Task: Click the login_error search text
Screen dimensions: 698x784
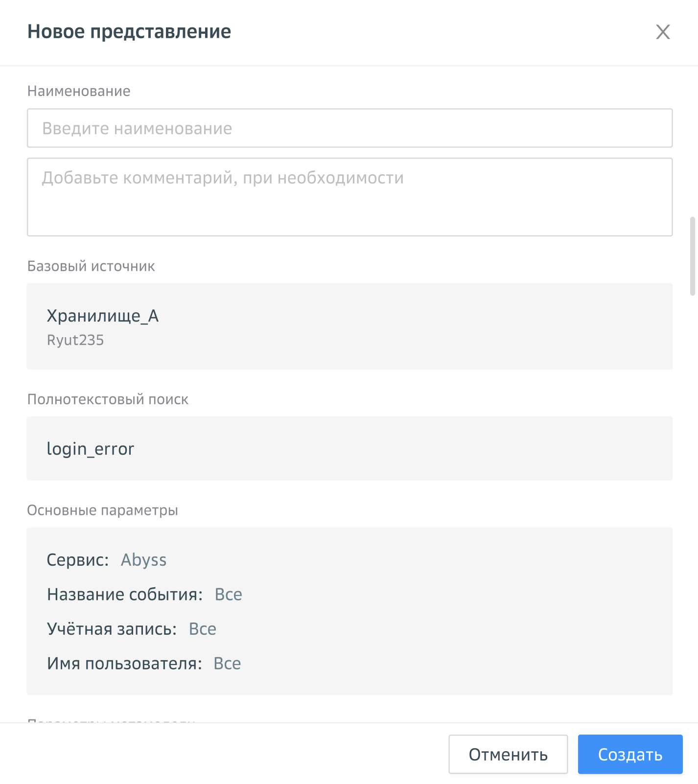Action: click(91, 449)
